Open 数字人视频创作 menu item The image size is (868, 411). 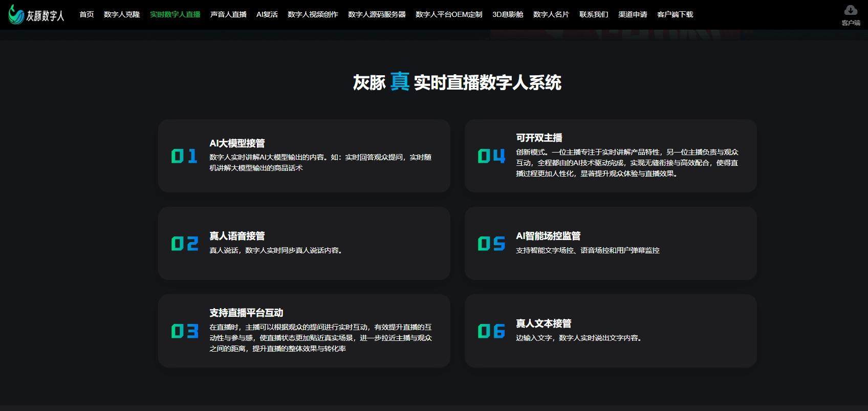(x=313, y=14)
